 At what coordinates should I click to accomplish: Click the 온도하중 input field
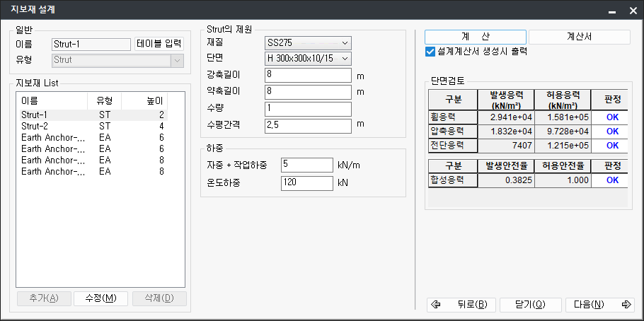pyautogui.click(x=306, y=183)
